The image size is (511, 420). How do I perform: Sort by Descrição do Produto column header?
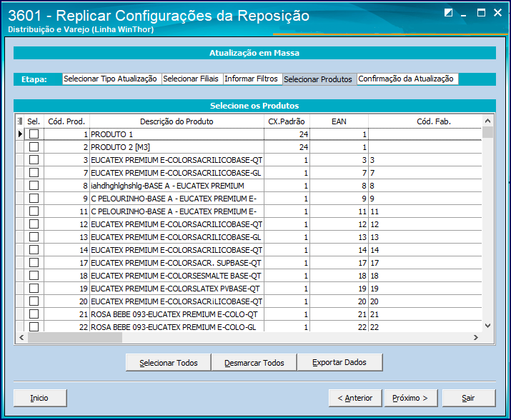[x=177, y=121]
